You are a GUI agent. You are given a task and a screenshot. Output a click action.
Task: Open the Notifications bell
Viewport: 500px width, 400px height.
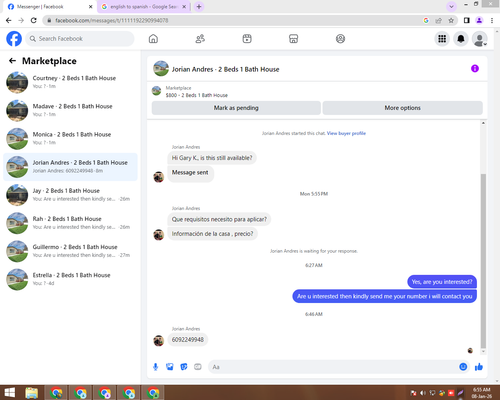pos(461,39)
